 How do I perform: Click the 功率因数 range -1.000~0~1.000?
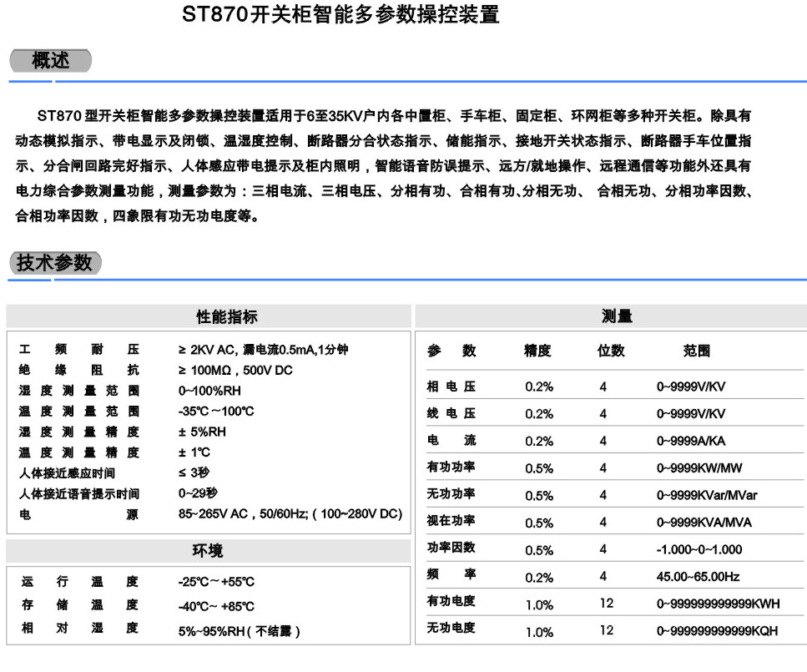(x=699, y=550)
